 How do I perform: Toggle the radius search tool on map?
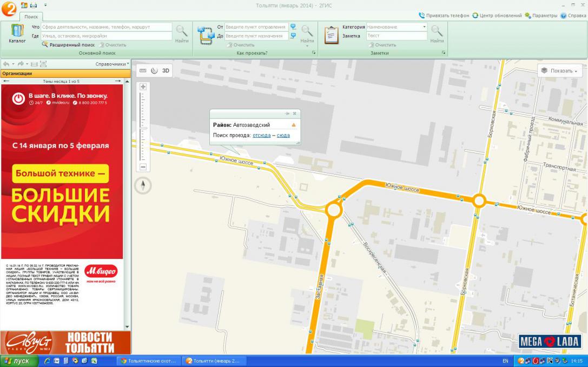pos(154,70)
